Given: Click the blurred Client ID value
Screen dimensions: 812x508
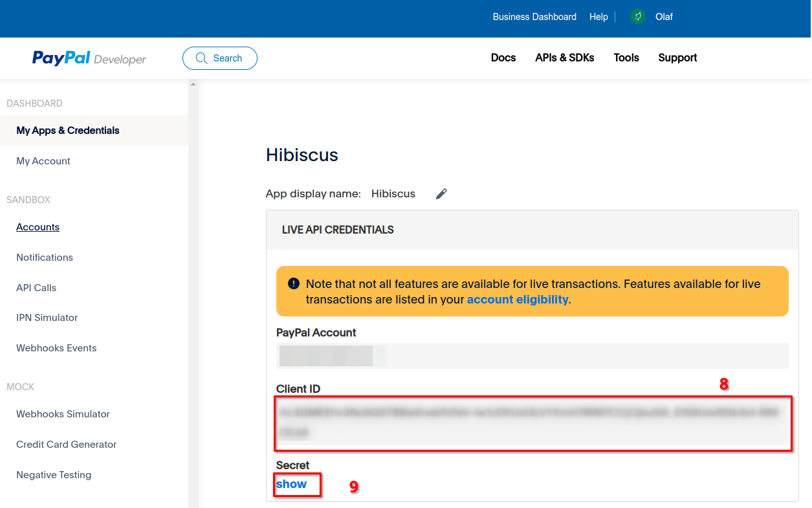Looking at the screenshot, I should [x=532, y=423].
